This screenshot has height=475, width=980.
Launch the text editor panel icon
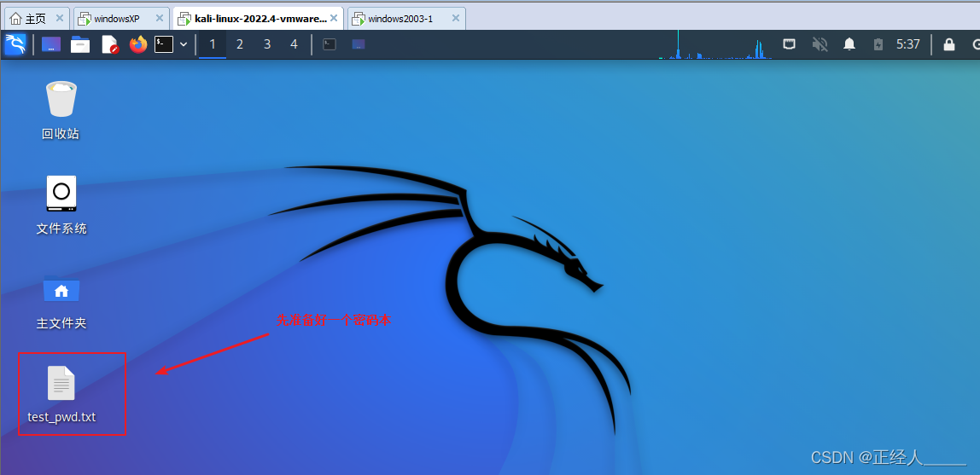[x=109, y=44]
